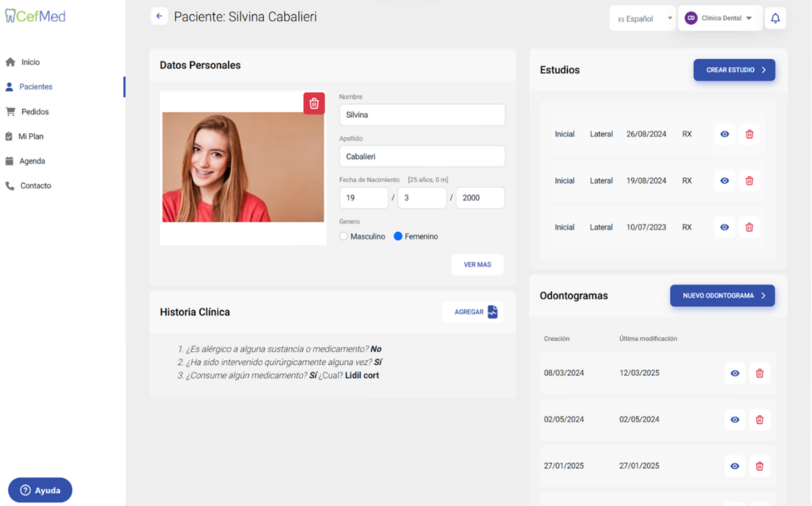This screenshot has width=812, height=506.
Task: Click the phone icon beside Contacto
Action: coord(10,185)
